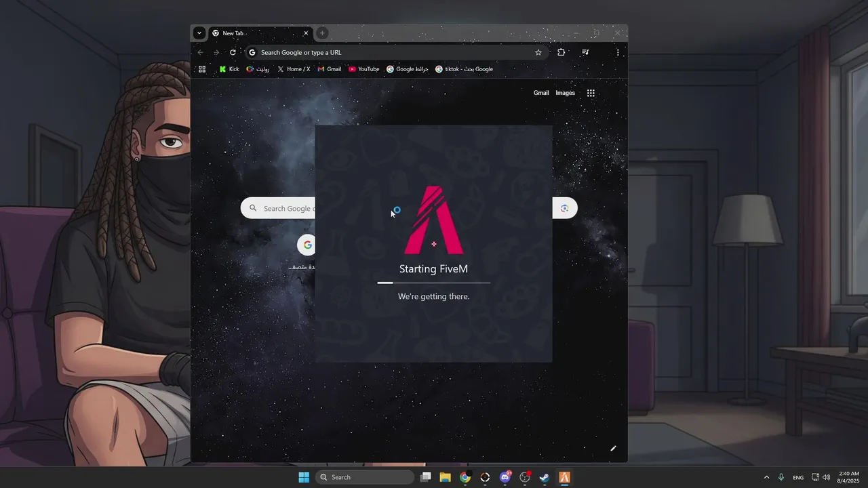This screenshot has height=488, width=868.
Task: Go back with Chrome's back arrow
Action: pos(200,52)
